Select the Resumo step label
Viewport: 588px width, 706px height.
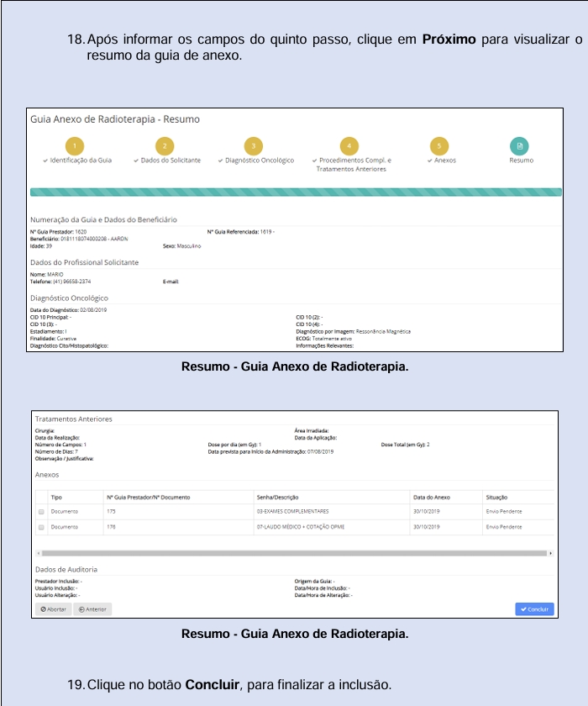522,161
